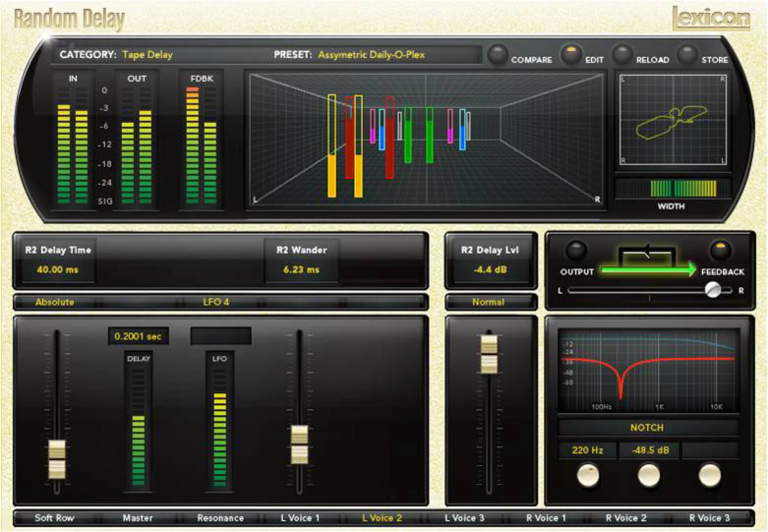Click the 0.2001 sec delay field
This screenshot has height=532, width=768.
[x=138, y=336]
